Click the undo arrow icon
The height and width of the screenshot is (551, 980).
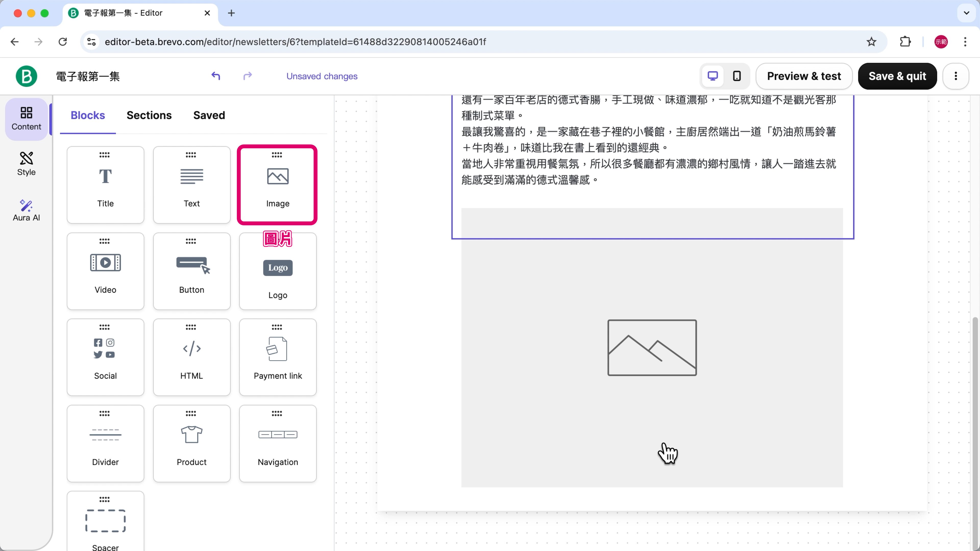(216, 76)
